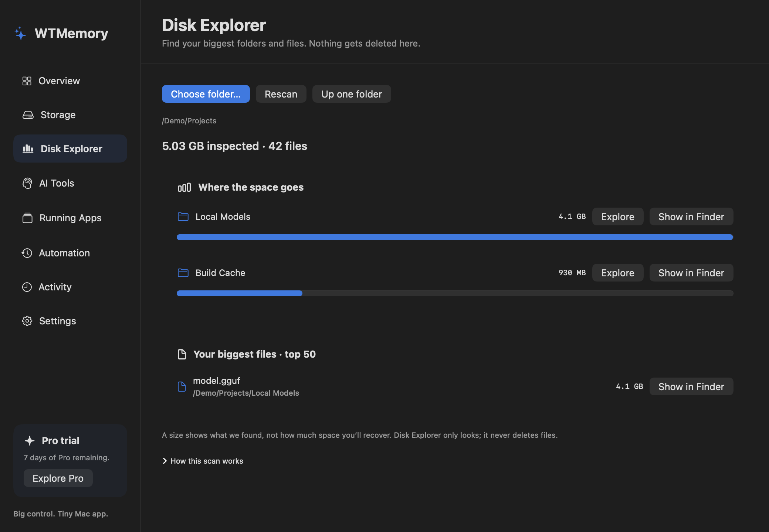Switch to AI Tools
Image resolution: width=769 pixels, height=532 pixels.
coord(70,183)
